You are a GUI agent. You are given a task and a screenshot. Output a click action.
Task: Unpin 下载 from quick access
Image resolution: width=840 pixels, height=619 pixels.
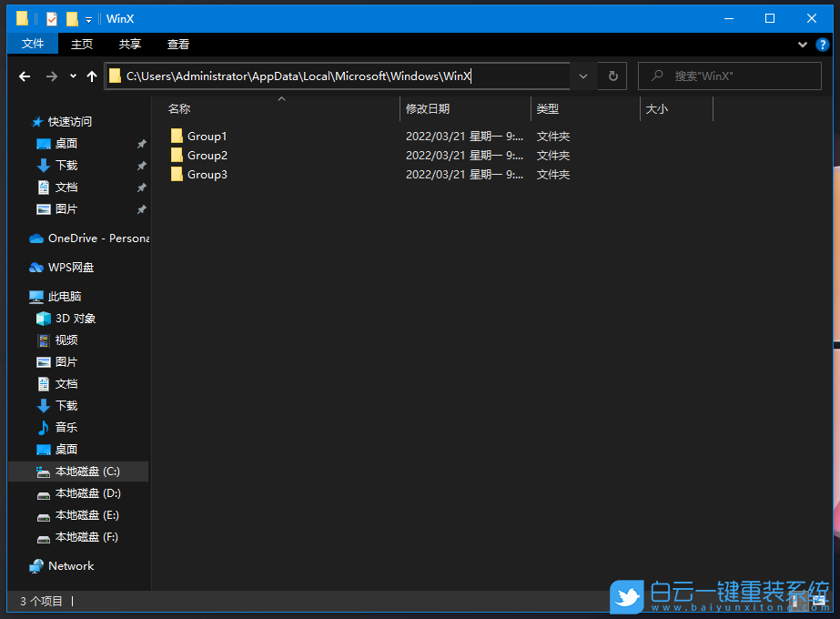tap(141, 165)
